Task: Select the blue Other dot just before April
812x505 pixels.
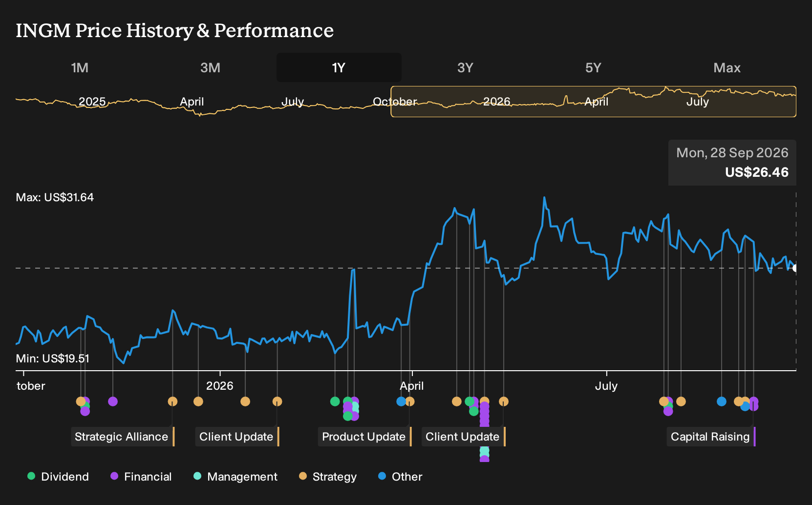Action: coord(401,401)
